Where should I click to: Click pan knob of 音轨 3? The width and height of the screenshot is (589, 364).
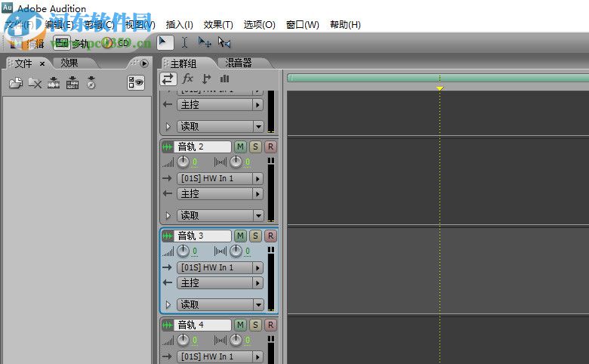236,251
